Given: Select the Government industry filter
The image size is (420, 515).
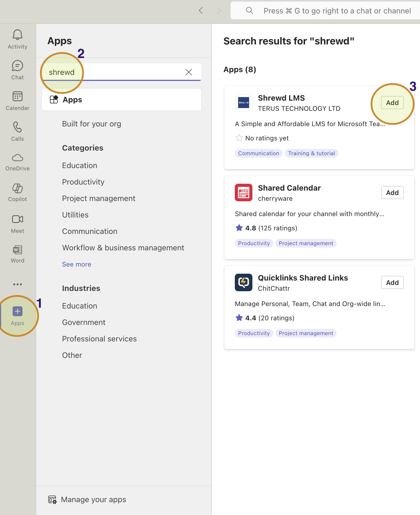Looking at the screenshot, I should point(84,322).
